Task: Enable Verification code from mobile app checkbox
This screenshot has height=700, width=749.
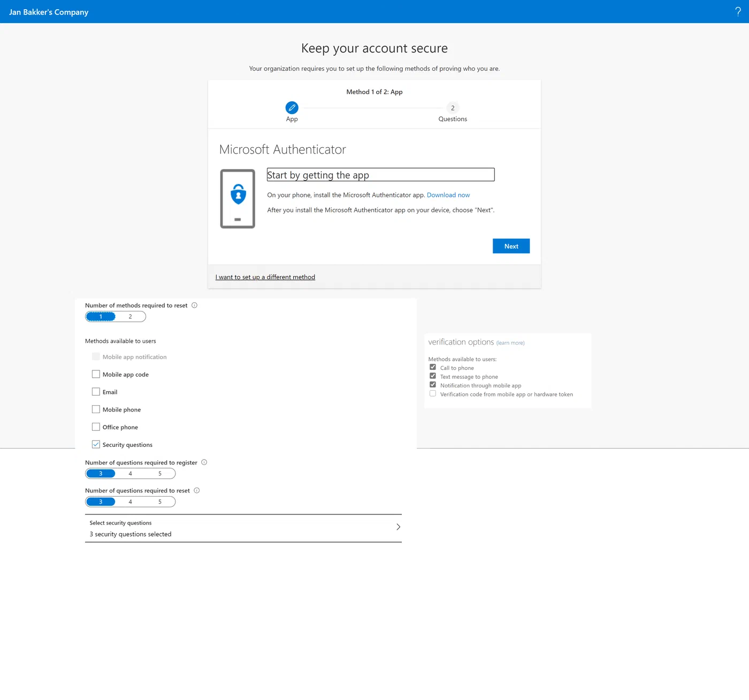Action: pos(433,394)
